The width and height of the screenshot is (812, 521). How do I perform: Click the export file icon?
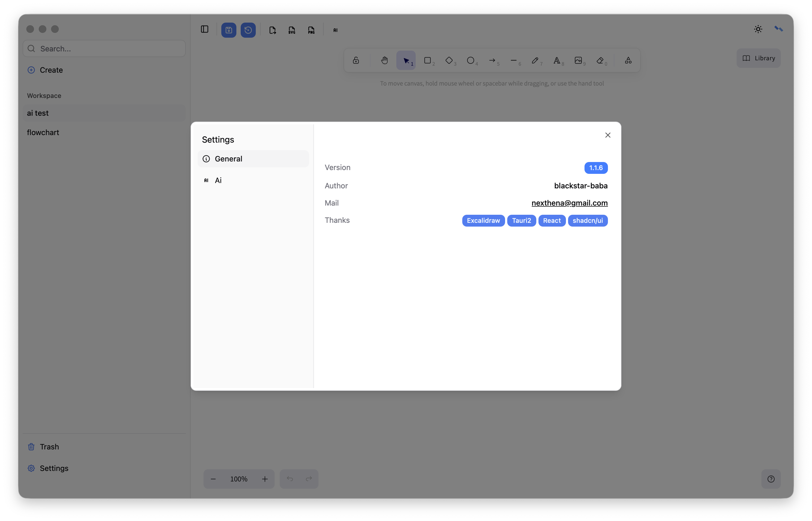click(x=272, y=30)
